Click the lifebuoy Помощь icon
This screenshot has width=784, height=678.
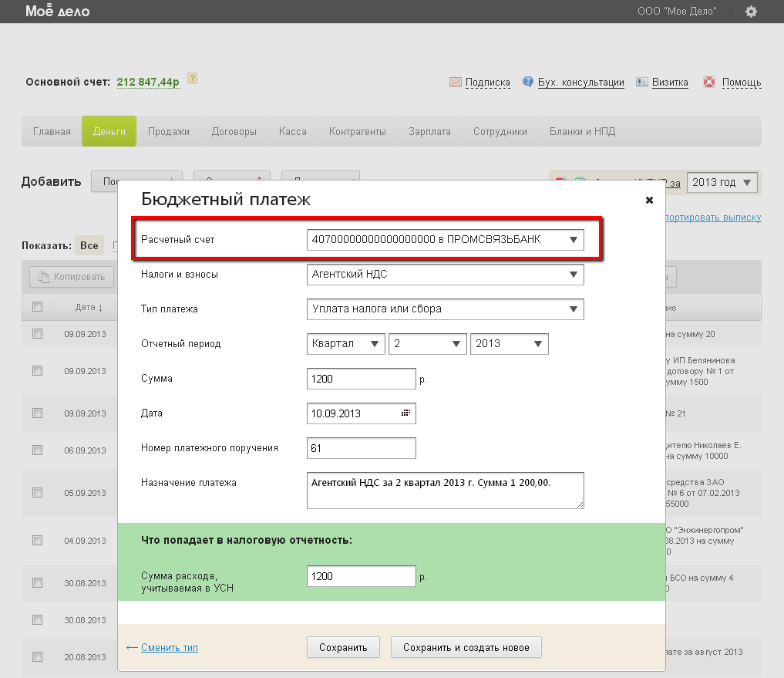pos(709,82)
